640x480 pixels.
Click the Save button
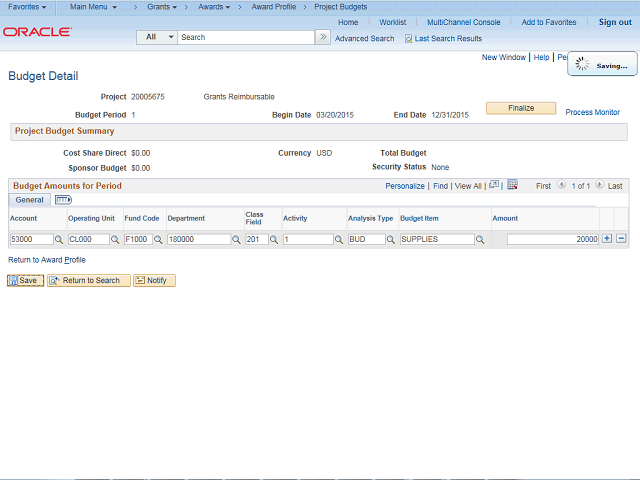(25, 280)
